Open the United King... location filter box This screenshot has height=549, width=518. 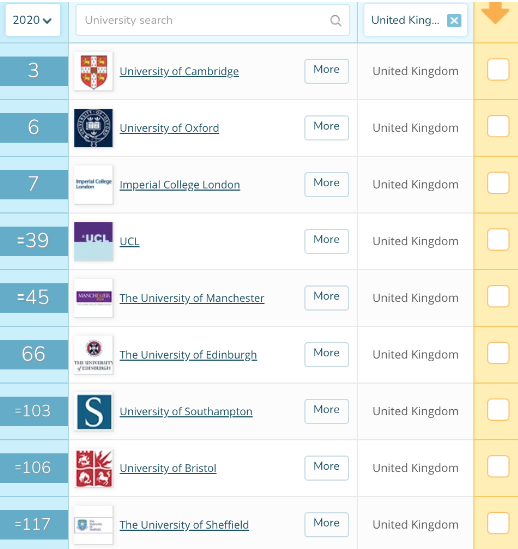415,20
